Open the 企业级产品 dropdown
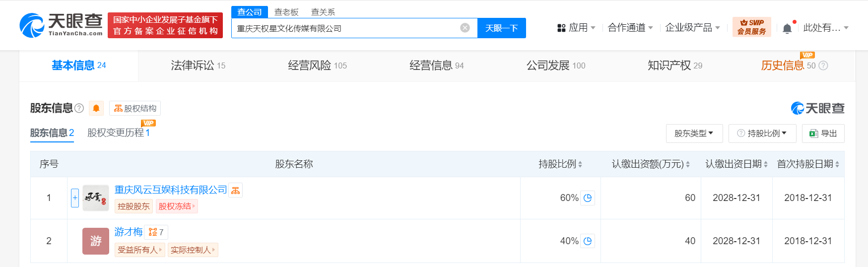Viewport: 868px width, 267px height. (x=692, y=28)
